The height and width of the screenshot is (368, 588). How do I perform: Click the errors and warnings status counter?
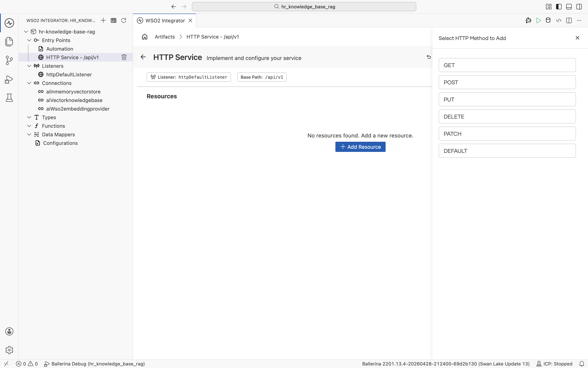coord(27,364)
